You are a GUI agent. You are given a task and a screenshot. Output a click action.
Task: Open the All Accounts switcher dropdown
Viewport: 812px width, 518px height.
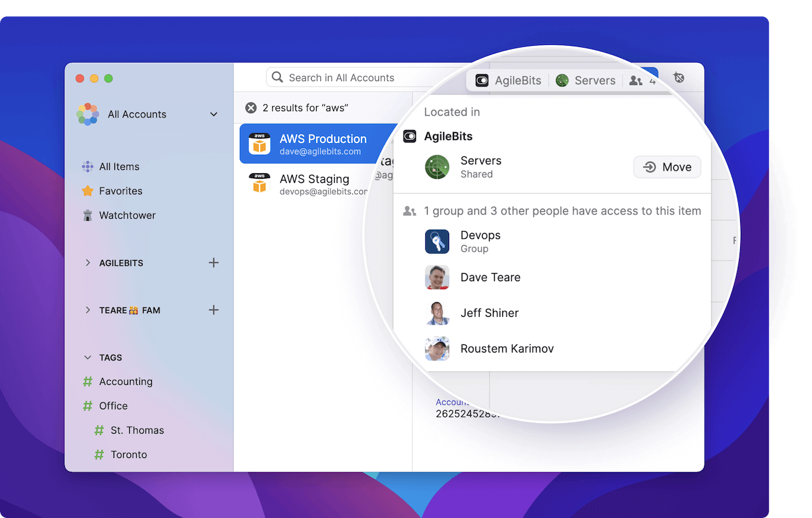coord(149,114)
